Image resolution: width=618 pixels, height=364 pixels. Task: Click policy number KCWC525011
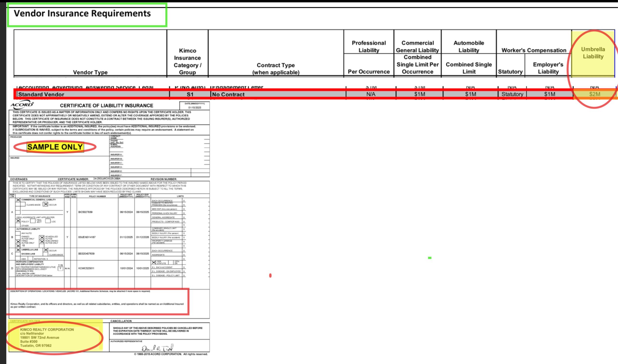click(x=86, y=268)
